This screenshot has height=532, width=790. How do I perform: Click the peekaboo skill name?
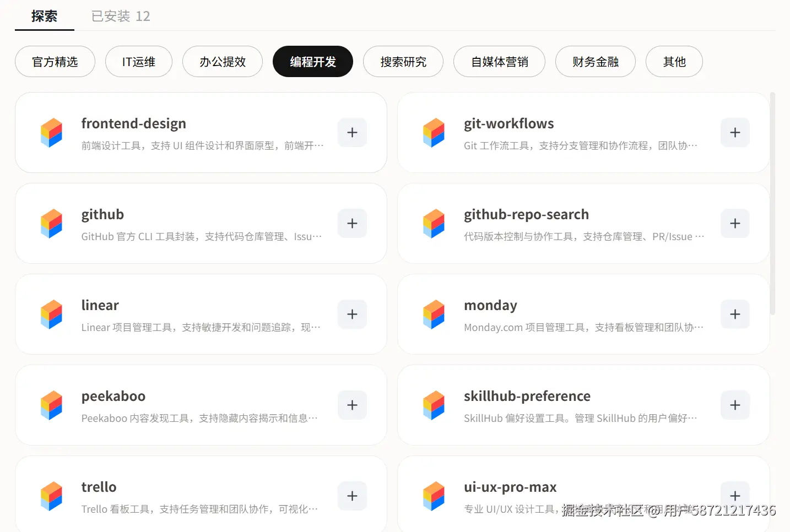[113, 396]
